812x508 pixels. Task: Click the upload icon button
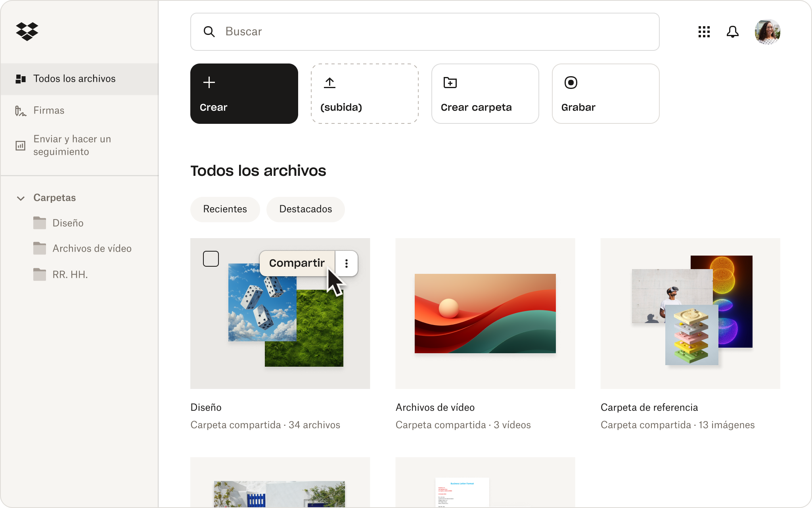[330, 83]
